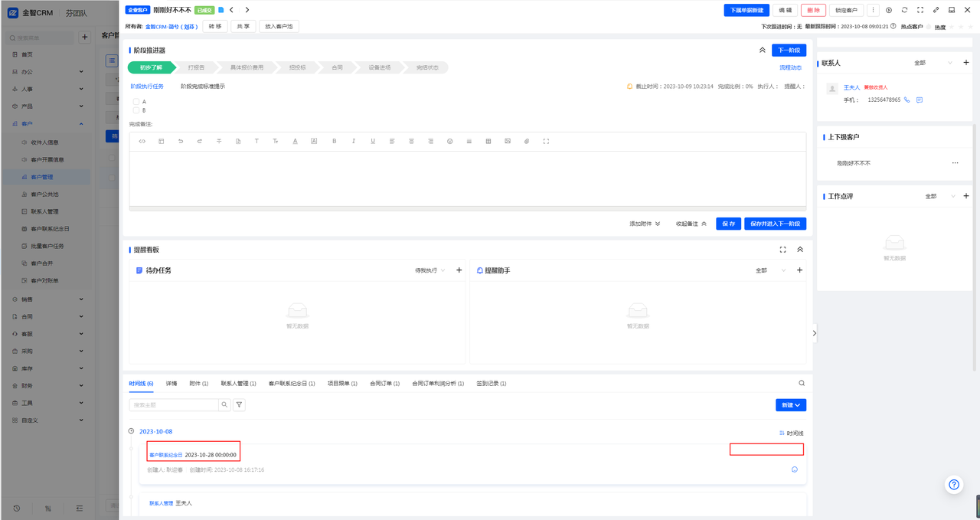980x520 pixels.
Task: Click the undo icon in editor toolbar
Action: pyautogui.click(x=181, y=142)
